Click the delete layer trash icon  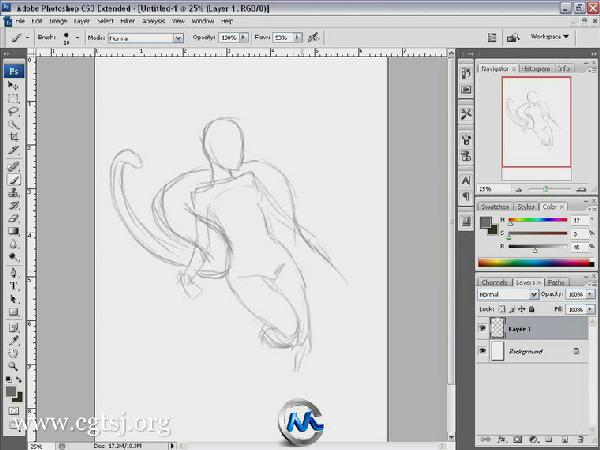click(581, 438)
